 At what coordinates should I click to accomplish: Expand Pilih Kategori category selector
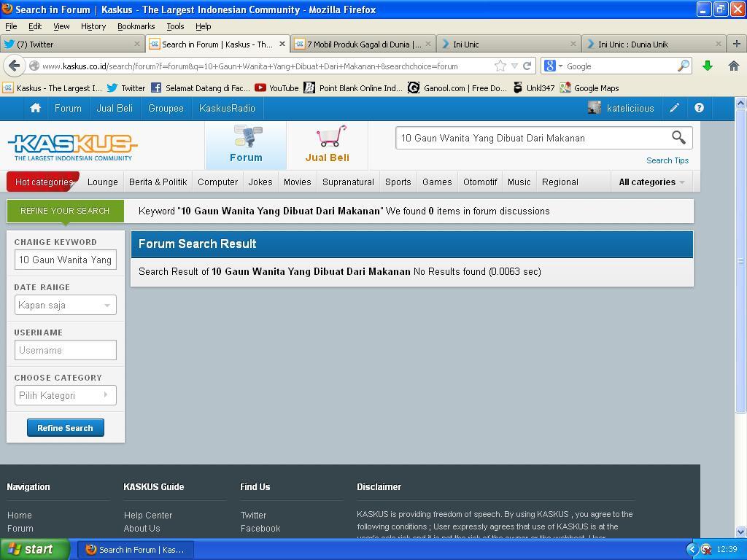coord(65,395)
